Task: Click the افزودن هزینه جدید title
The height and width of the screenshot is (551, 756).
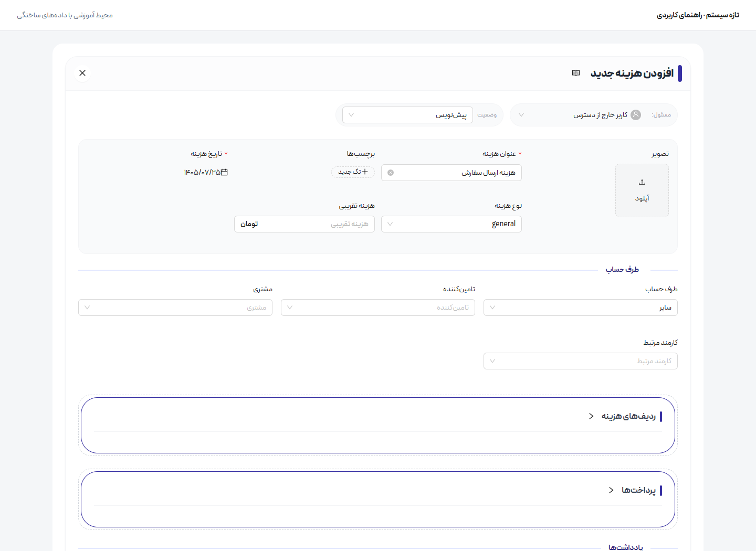Action: (x=632, y=73)
